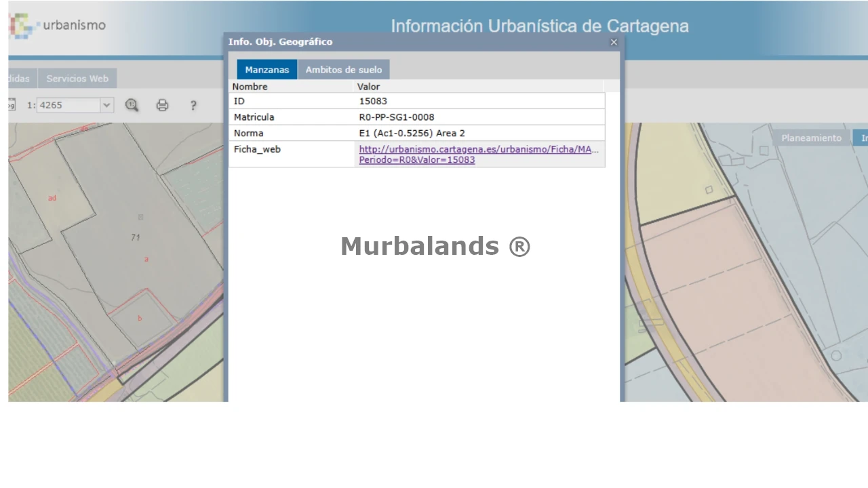Close the Info. Obj. Geográfico dialog
Viewport: 868px width, 488px height.
(x=614, y=42)
